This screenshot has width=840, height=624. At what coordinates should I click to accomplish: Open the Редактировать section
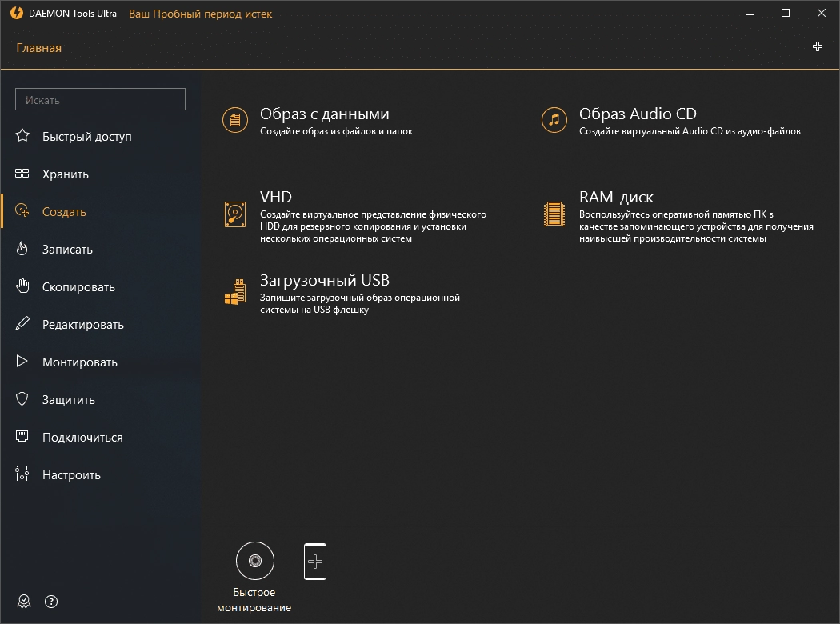[83, 325]
